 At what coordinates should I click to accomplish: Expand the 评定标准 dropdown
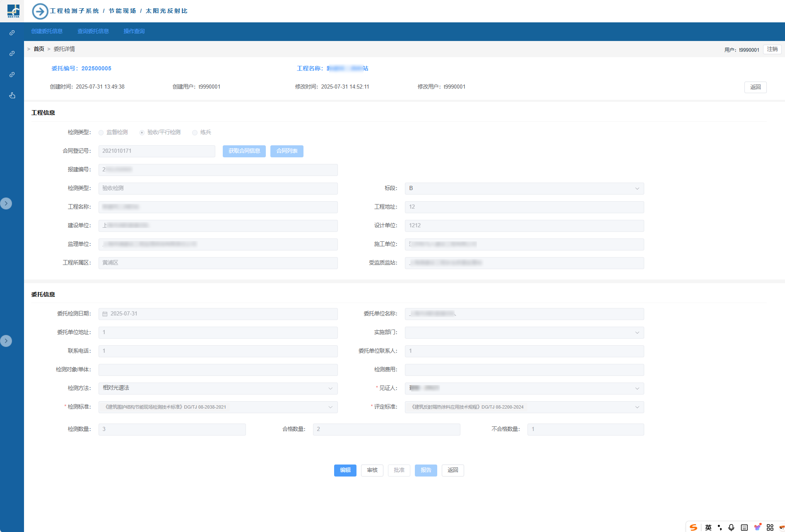click(524, 407)
